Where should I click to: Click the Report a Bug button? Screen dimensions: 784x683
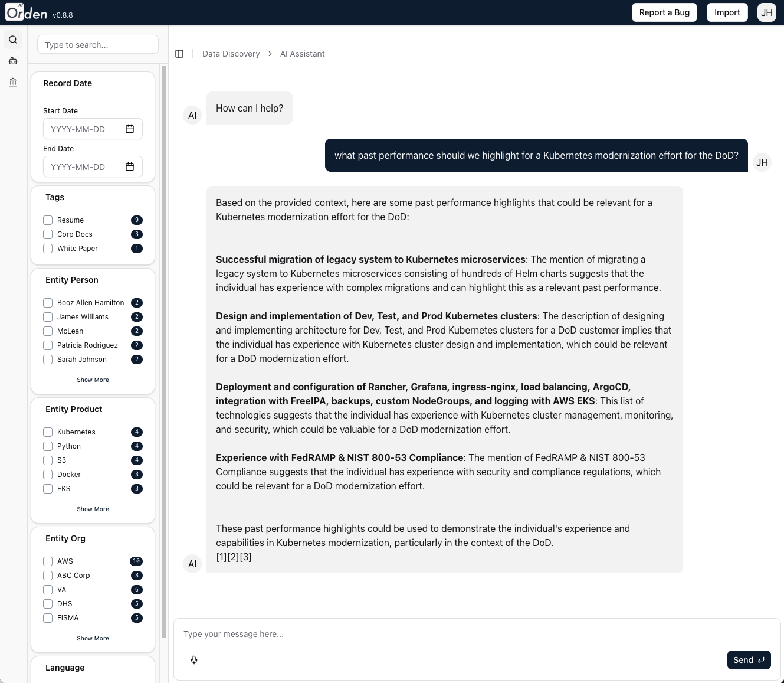664,12
